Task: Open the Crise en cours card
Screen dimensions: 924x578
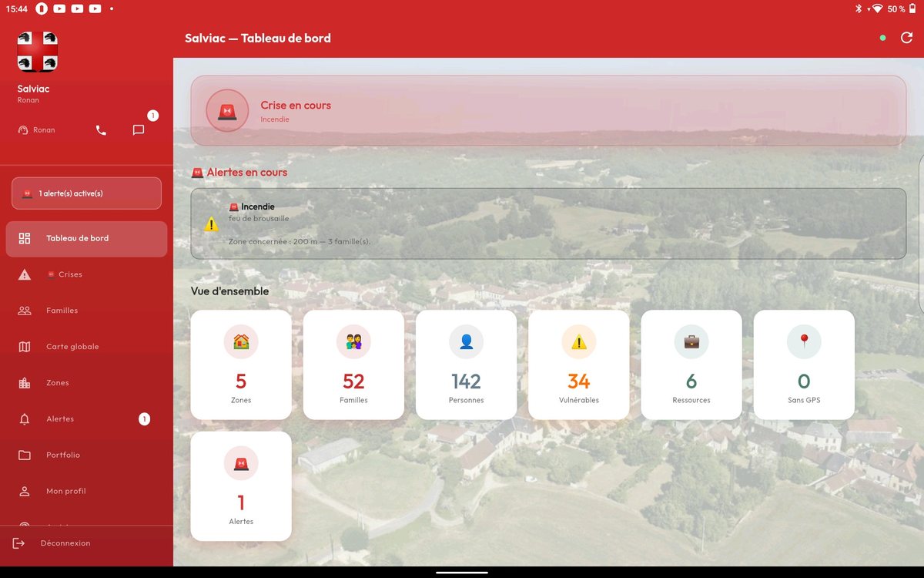Action: [x=548, y=111]
